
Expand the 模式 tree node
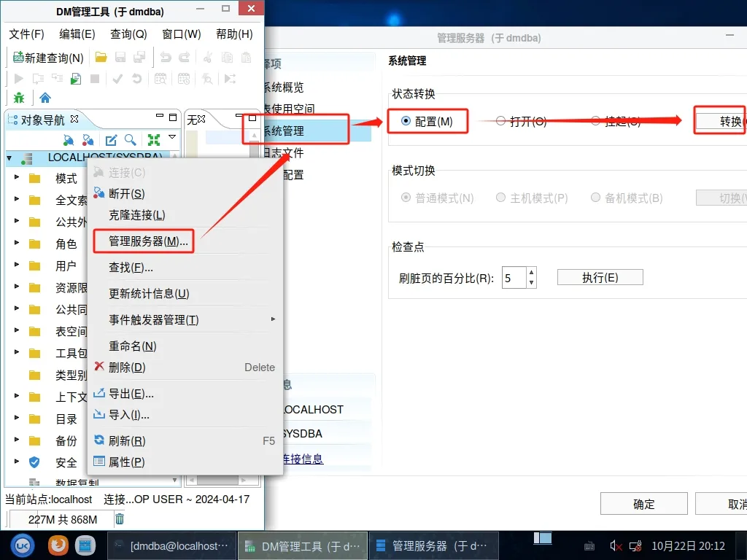(x=17, y=178)
